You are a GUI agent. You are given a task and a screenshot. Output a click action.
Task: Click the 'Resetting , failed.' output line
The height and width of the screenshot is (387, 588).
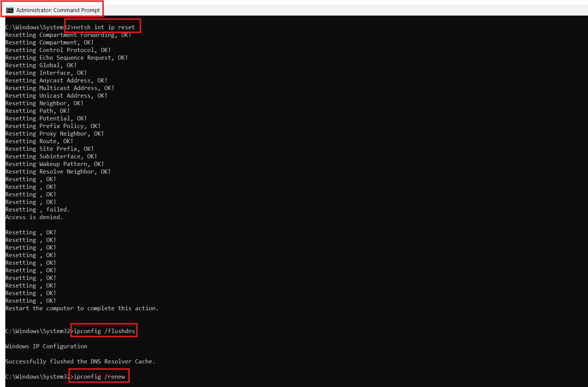(37, 209)
